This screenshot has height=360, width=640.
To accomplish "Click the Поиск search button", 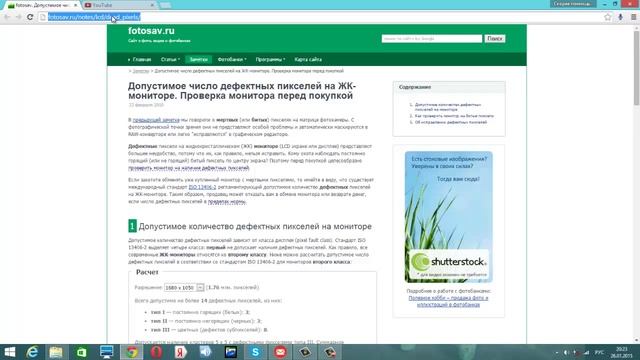I will click(495, 38).
